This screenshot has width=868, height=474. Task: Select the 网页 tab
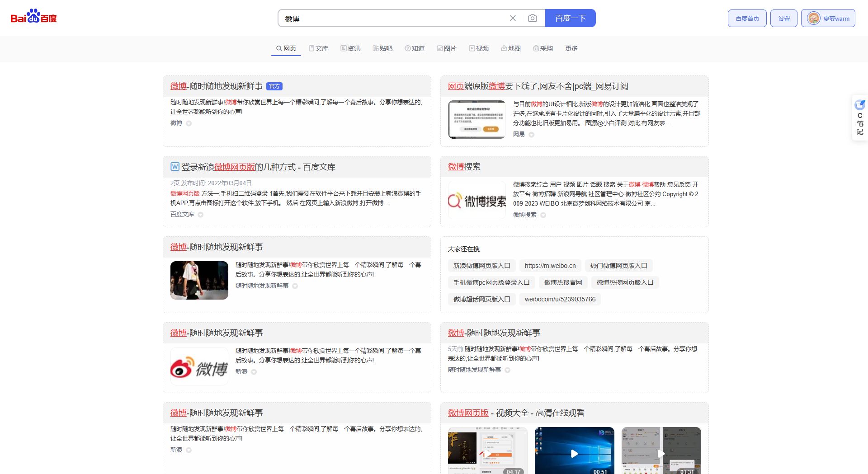pos(286,48)
